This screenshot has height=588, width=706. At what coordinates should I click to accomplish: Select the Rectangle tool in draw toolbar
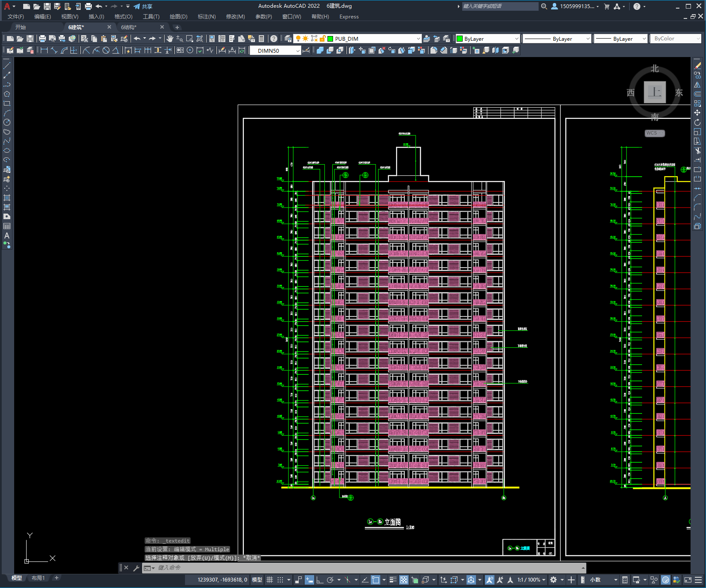7,103
